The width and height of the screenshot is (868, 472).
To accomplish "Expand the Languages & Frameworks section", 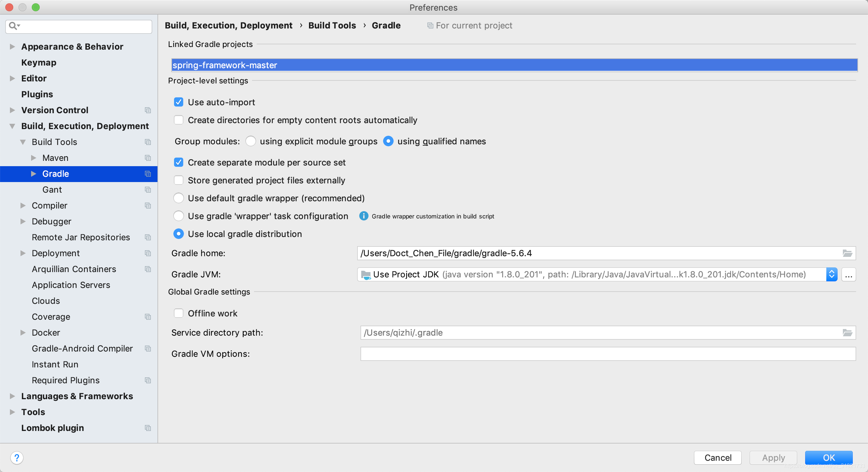I will [x=13, y=396].
